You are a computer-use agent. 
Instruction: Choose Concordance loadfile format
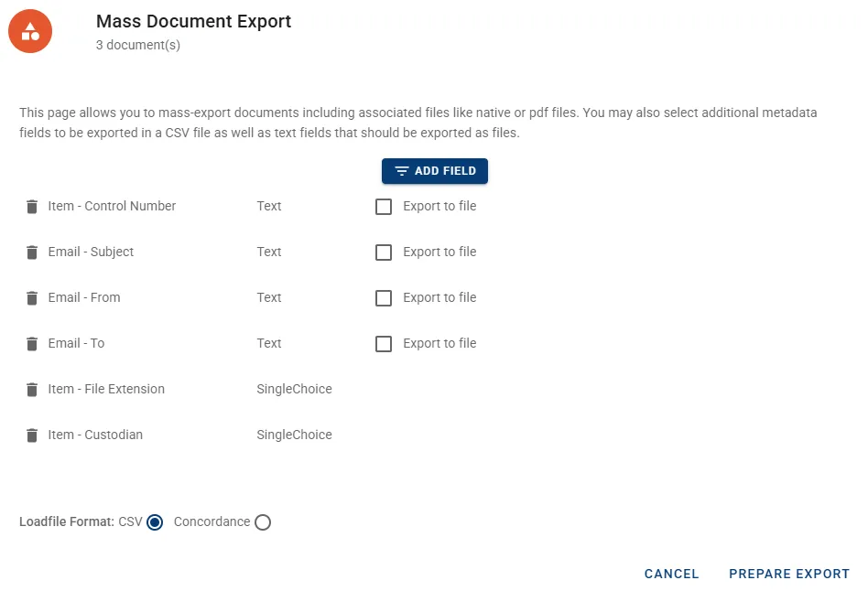click(x=263, y=522)
